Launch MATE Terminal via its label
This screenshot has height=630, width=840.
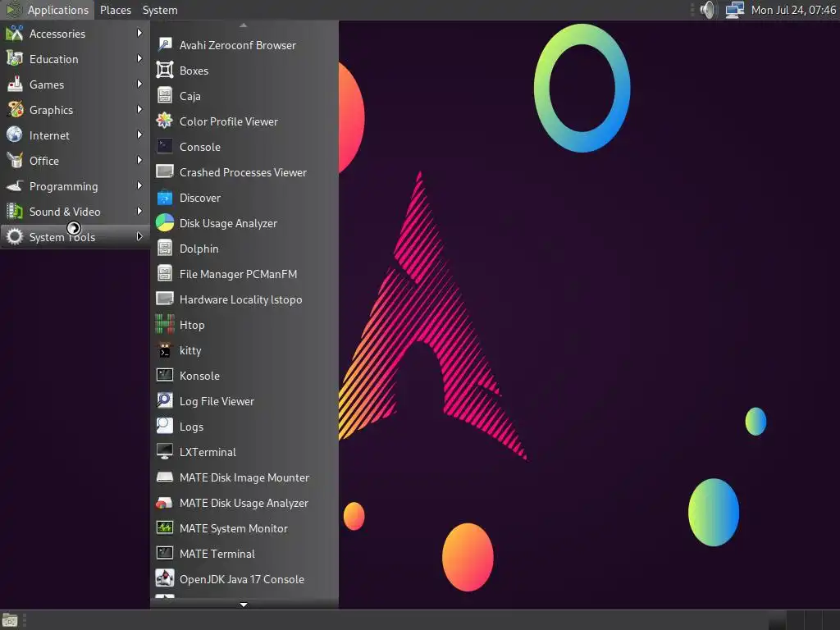(217, 554)
